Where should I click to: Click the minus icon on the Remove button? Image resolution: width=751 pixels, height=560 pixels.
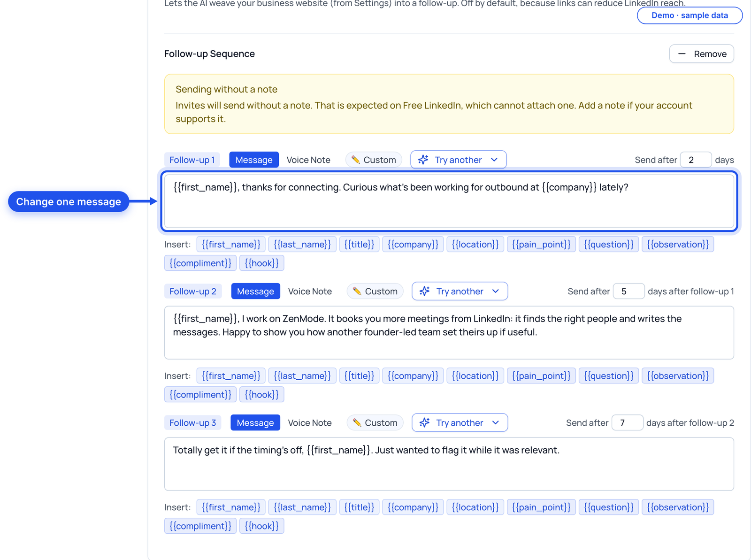point(682,54)
